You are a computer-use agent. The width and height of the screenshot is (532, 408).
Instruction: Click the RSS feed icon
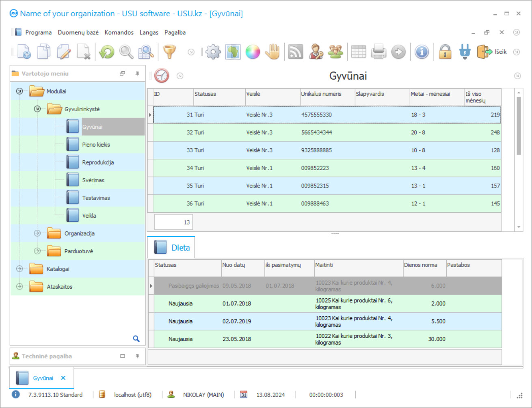click(296, 52)
